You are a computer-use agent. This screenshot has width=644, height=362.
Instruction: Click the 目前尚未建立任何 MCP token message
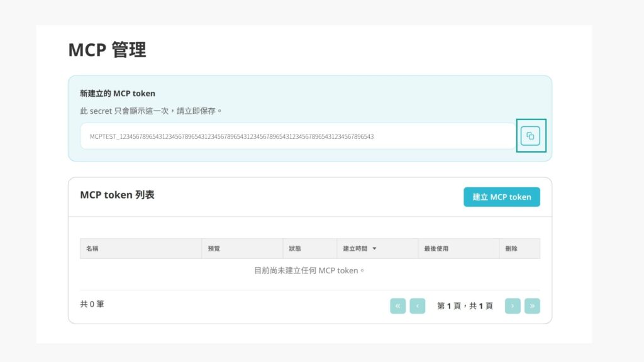point(309,271)
